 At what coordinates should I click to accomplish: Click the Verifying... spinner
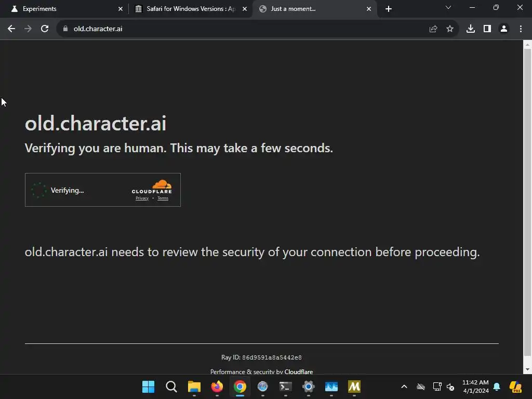coord(38,190)
